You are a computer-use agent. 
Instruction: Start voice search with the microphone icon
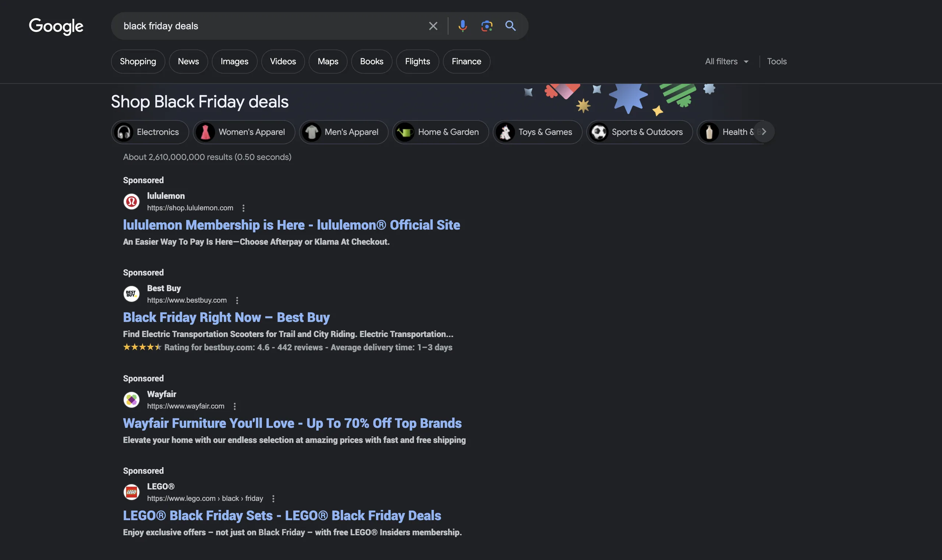pos(462,26)
